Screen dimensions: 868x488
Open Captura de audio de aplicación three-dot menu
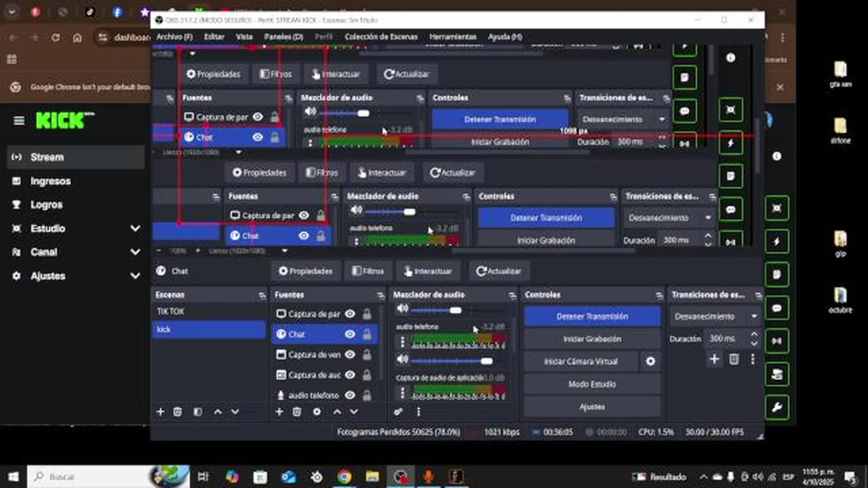click(x=402, y=392)
